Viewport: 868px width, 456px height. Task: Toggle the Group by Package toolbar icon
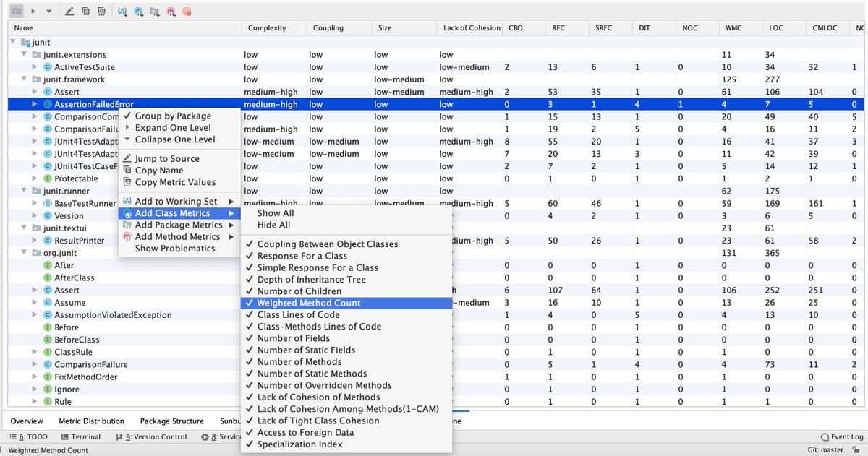pos(17,11)
